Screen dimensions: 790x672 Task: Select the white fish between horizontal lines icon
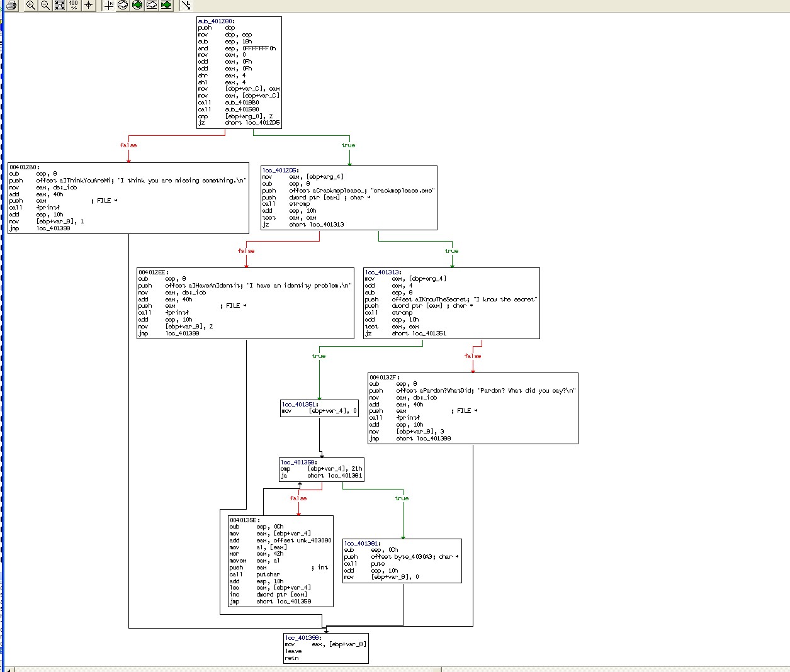(152, 5)
